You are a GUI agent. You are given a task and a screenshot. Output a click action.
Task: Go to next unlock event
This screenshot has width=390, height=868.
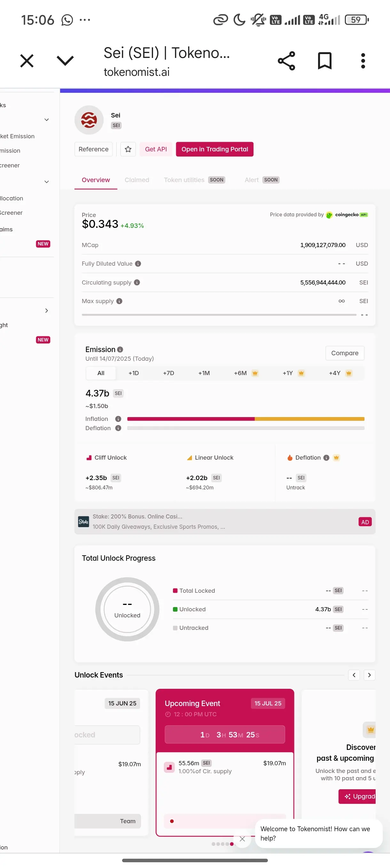click(370, 675)
